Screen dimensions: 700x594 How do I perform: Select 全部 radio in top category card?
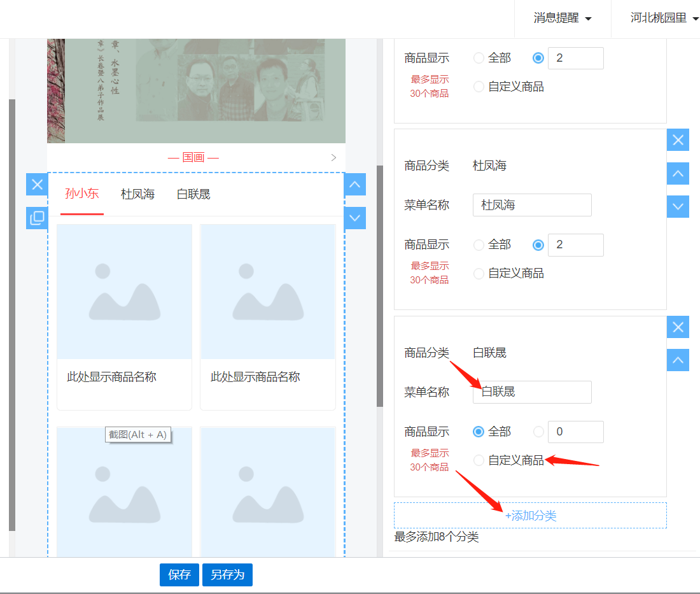pyautogui.click(x=479, y=58)
